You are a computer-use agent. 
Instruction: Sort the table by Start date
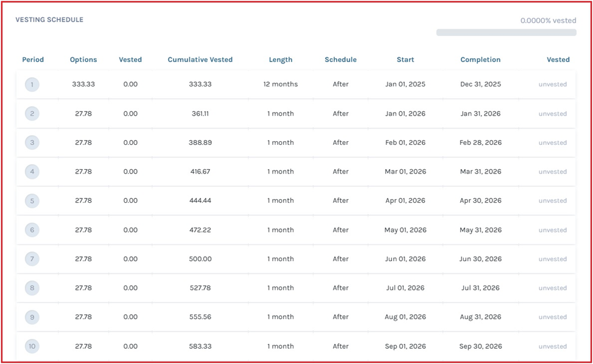[x=405, y=59]
